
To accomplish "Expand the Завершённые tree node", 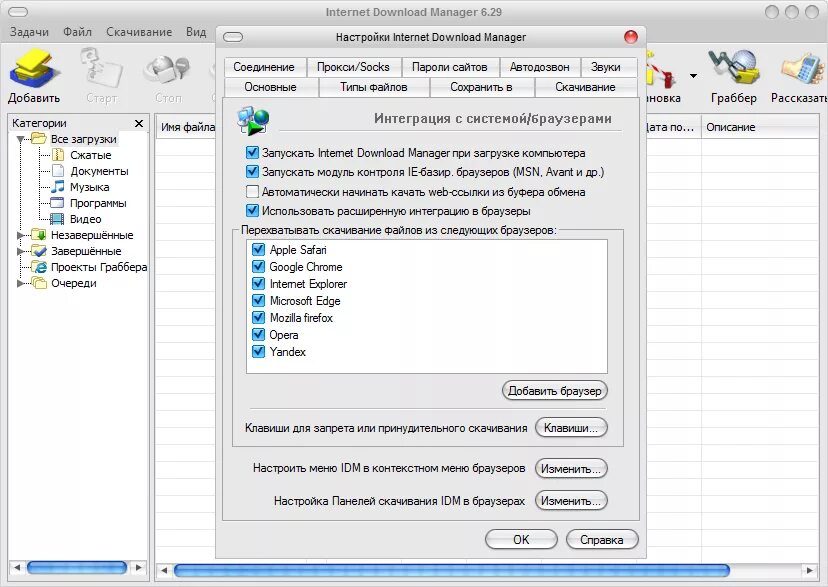I will 21,251.
